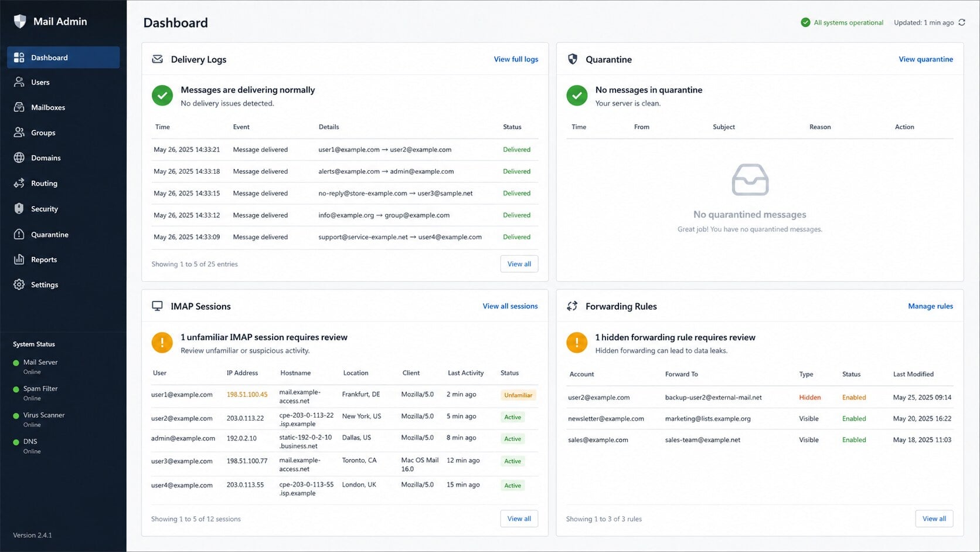Click user3@example.com session row
Viewport: 980px width, 552px height.
pos(345,465)
